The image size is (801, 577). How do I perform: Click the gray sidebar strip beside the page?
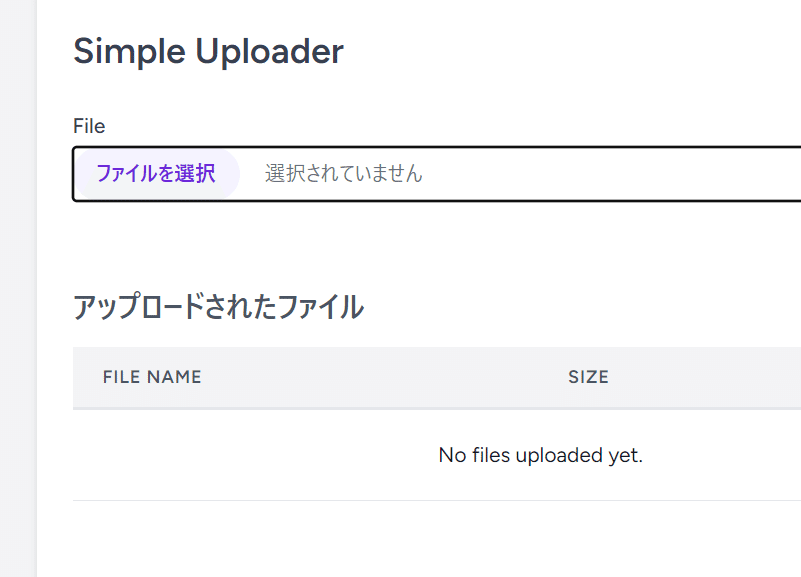[18, 288]
